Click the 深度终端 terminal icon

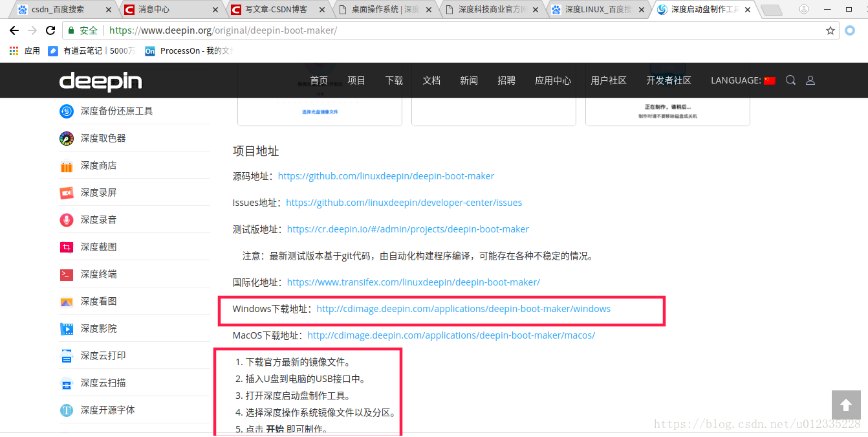pyautogui.click(x=67, y=275)
